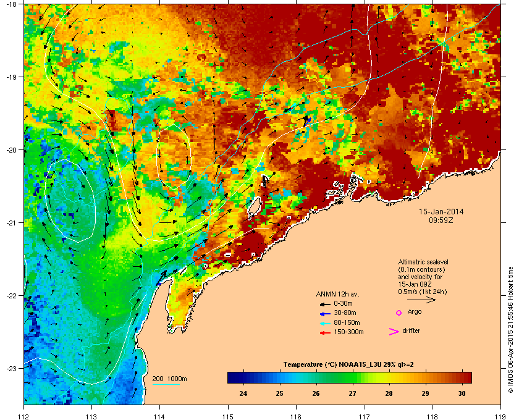
Task: Click the latitude axis label -21
Action: pyautogui.click(x=11, y=222)
